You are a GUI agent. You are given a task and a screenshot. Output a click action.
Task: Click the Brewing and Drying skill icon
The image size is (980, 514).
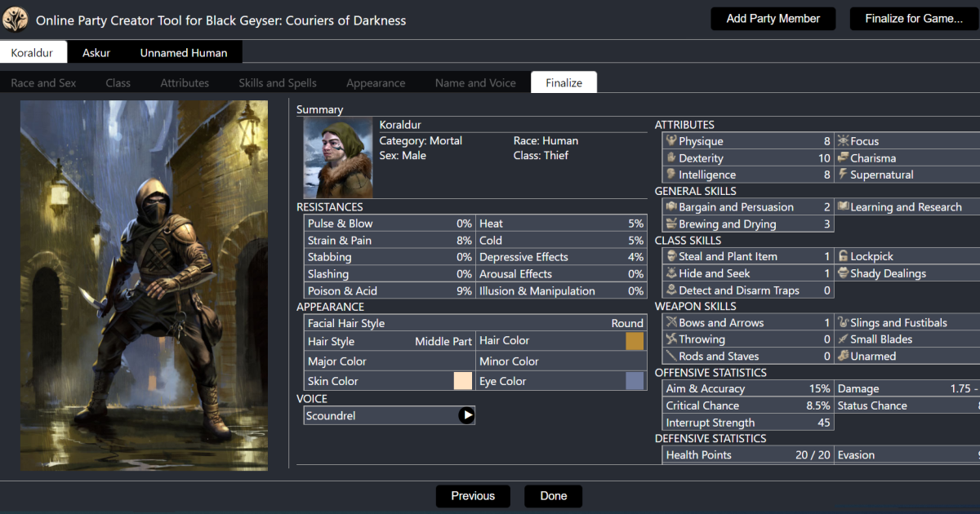pos(671,224)
